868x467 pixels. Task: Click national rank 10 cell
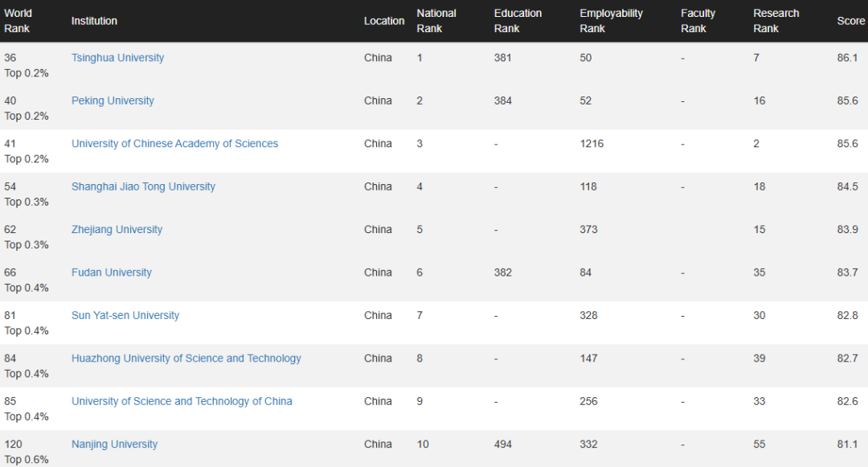423,444
